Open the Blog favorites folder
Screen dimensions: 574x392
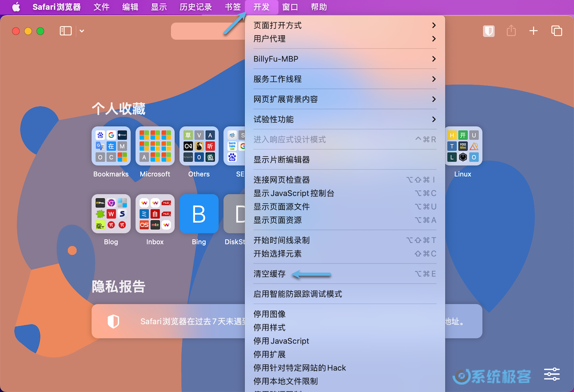click(x=111, y=214)
